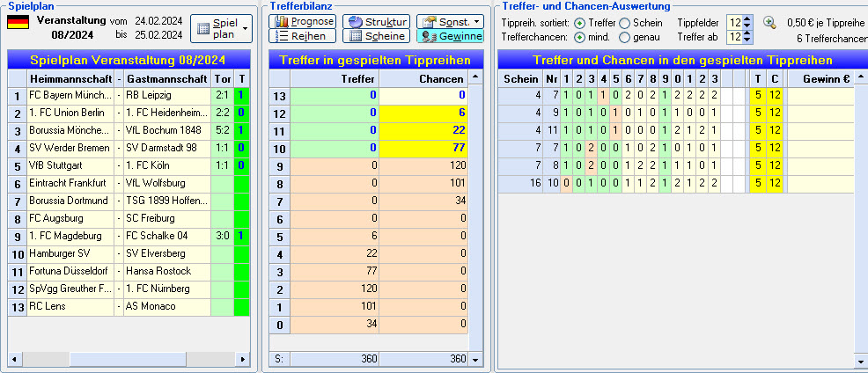This screenshot has width=868, height=373.
Task: Open the Sonst. dropdown button
Action: coord(450,22)
